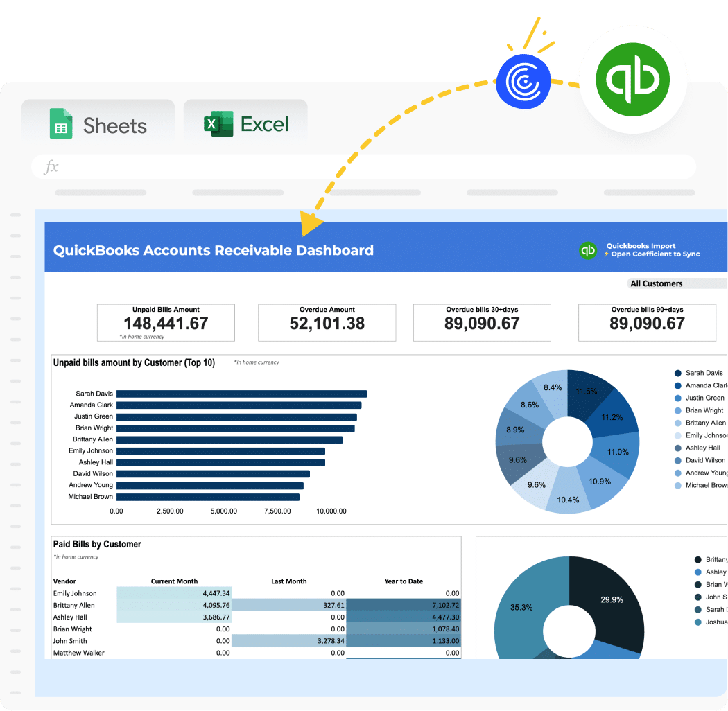Click the green QuickBooks logo circle

[x=632, y=80]
